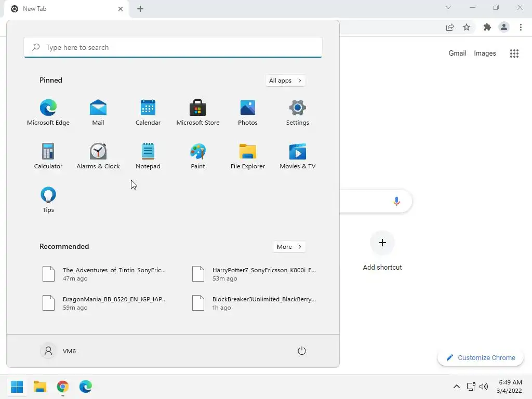Screen dimensions: 532x399
Task: Click the volume speaker icon
Action: tap(484, 387)
